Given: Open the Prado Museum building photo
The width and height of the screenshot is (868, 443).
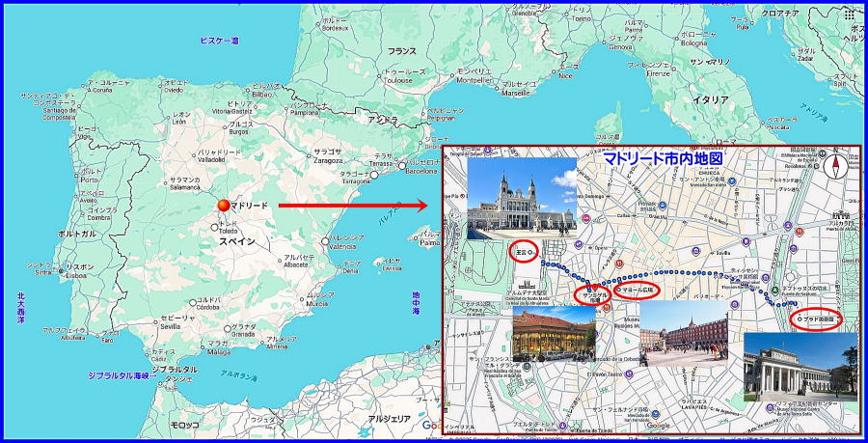Looking at the screenshot, I should (x=800, y=368).
